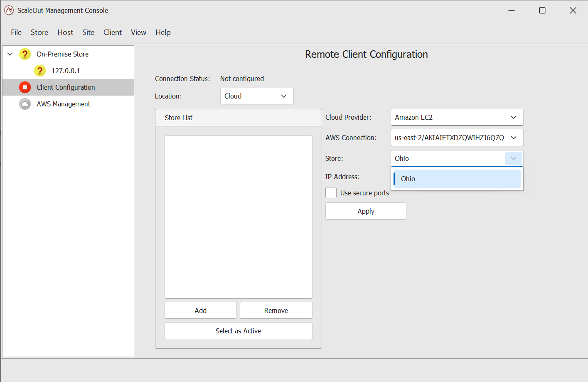Viewport: 588px width, 382px height.
Task: Open the Help menu
Action: click(163, 32)
